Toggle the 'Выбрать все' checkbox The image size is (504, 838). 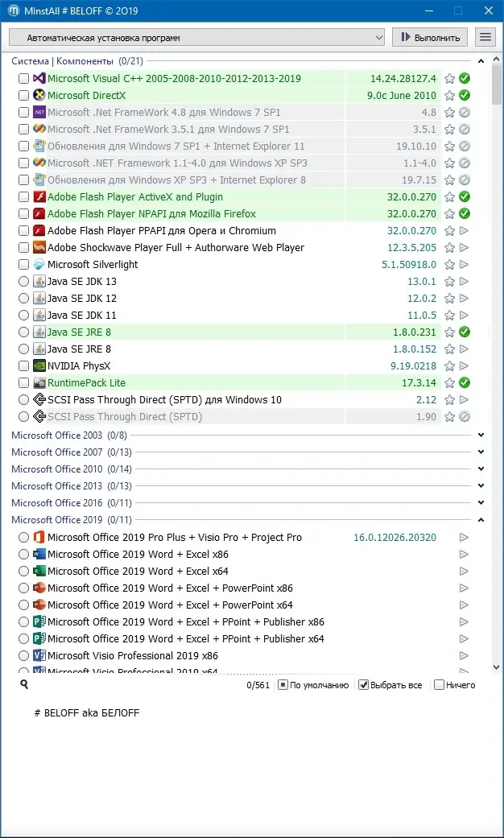pos(363,685)
